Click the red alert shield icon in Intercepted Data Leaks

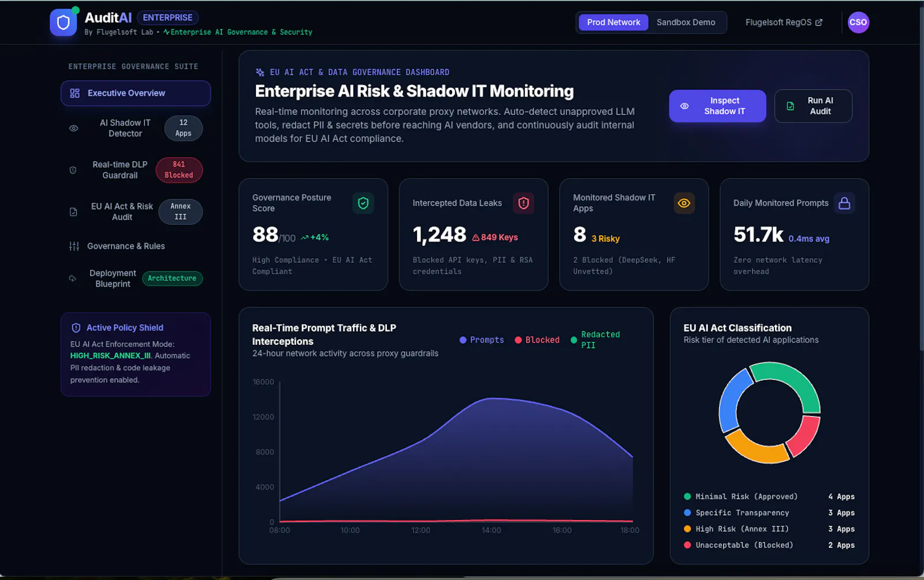coord(524,203)
